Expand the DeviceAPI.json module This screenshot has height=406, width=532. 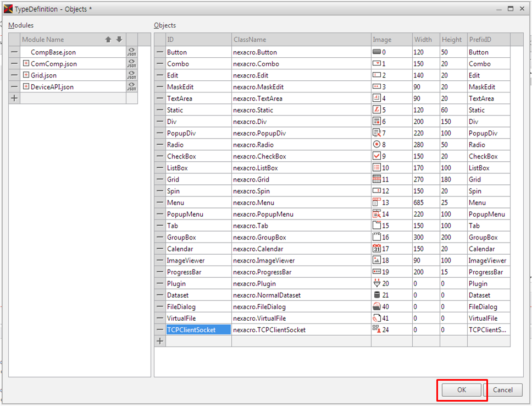point(26,87)
